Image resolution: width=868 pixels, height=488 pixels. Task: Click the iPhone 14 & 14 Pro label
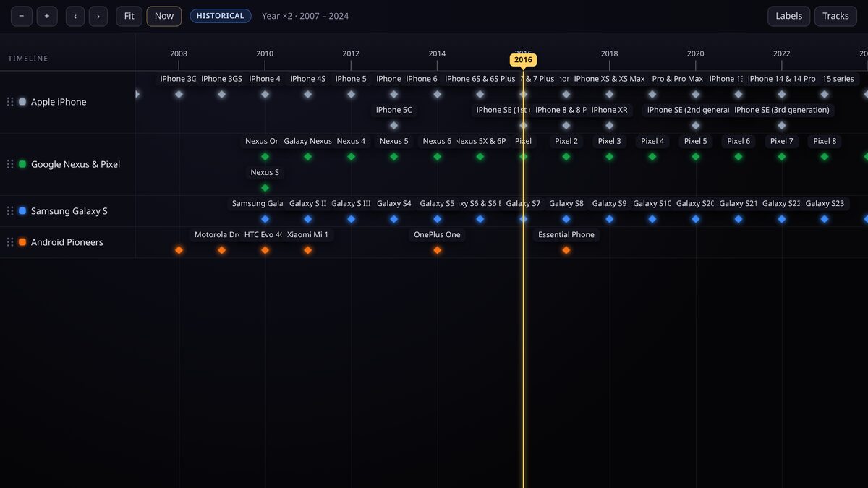[781, 79]
